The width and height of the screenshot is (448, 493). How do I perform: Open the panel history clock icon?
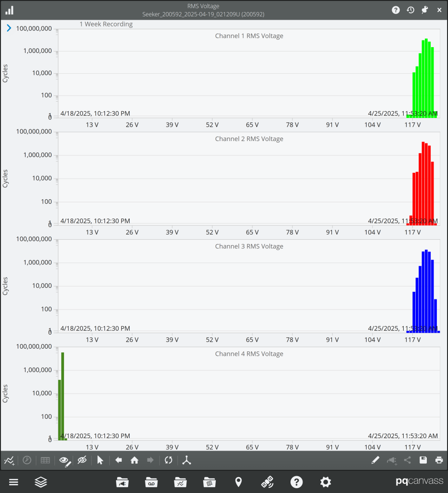[410, 10]
